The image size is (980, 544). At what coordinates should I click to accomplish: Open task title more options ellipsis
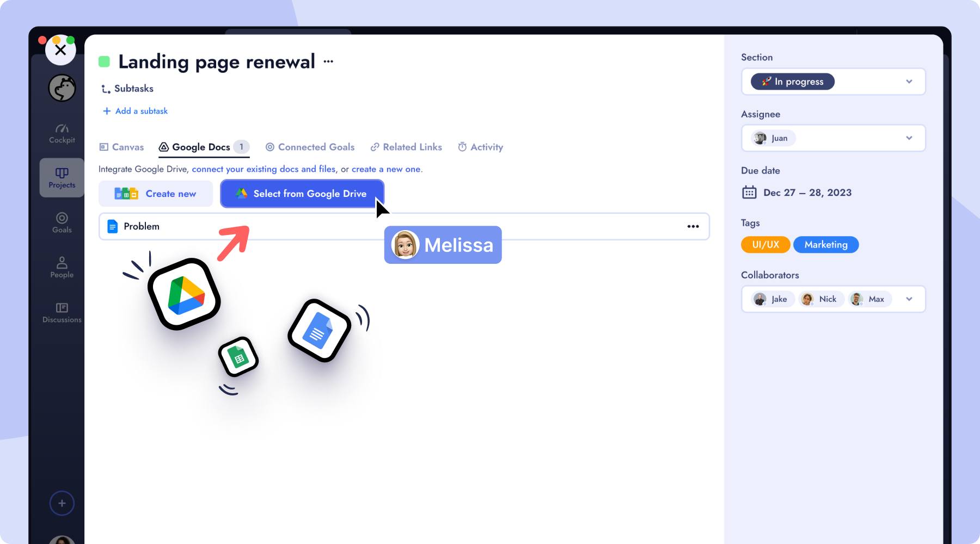coord(328,61)
